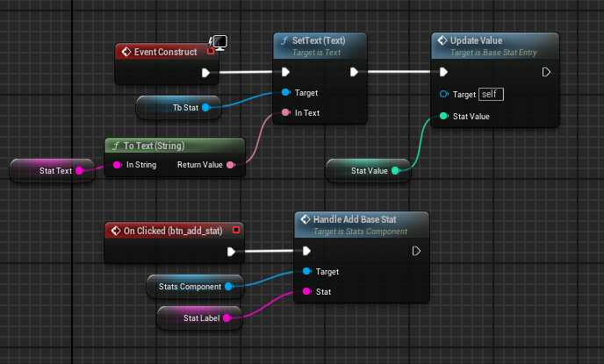
Task: Click On Clicked's red delegate pin
Action: [x=236, y=230]
